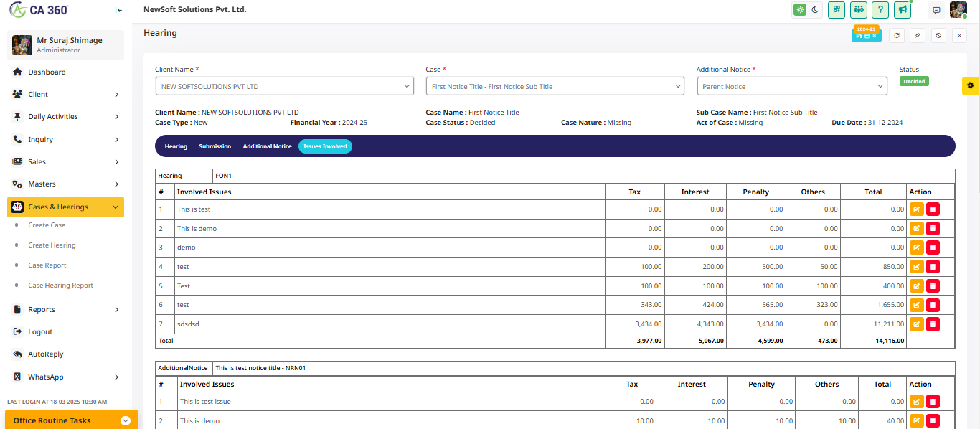The width and height of the screenshot is (980, 429).
Task: Open announcements megaphone icon
Action: tap(902, 10)
